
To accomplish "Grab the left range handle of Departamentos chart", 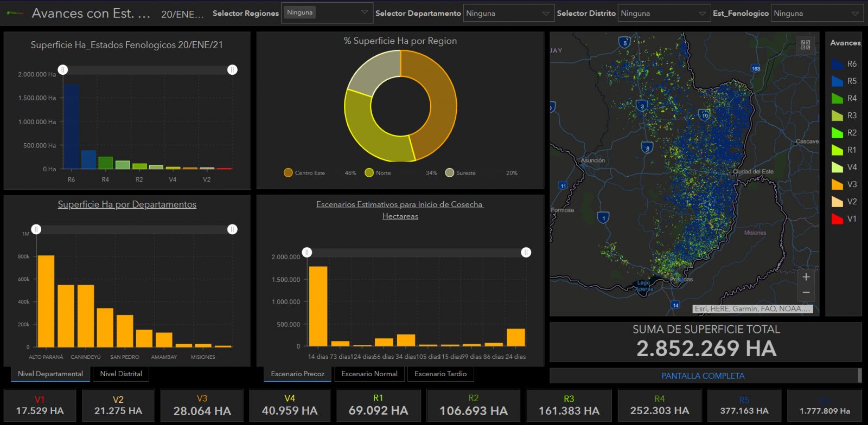I will point(36,229).
